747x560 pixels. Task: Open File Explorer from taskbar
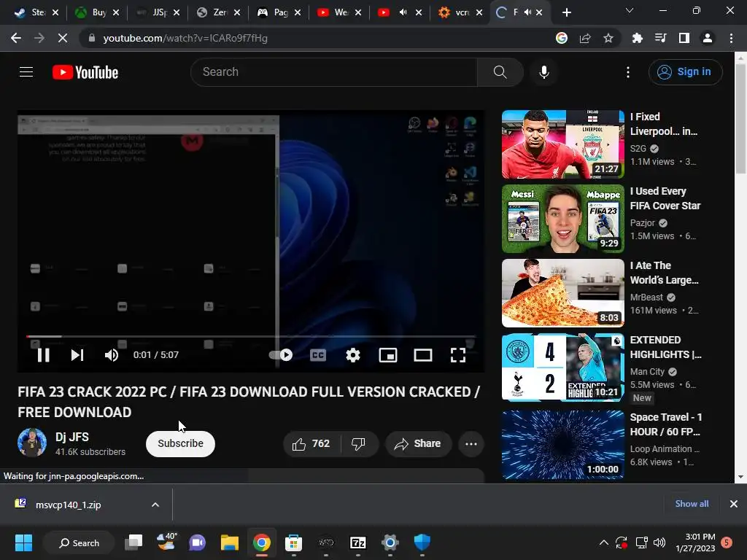(230, 542)
